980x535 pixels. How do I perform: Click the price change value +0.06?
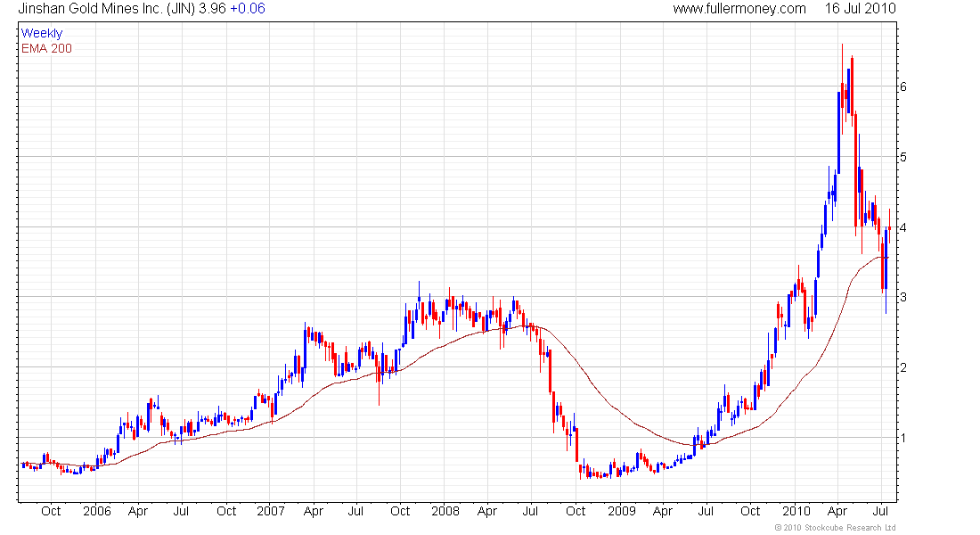pos(248,9)
